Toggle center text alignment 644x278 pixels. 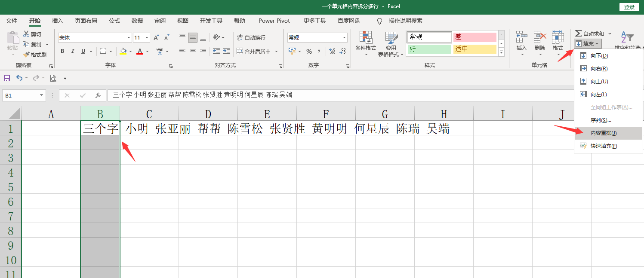point(193,51)
